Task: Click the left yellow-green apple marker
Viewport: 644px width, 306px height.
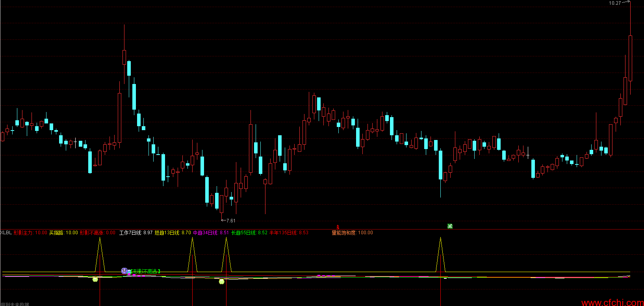Action: pyautogui.click(x=95, y=279)
